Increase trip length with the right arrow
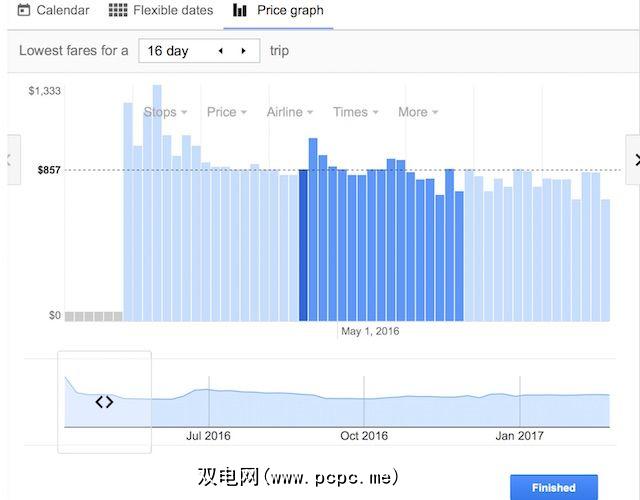Image resolution: width=640 pixels, height=500 pixels. point(244,51)
